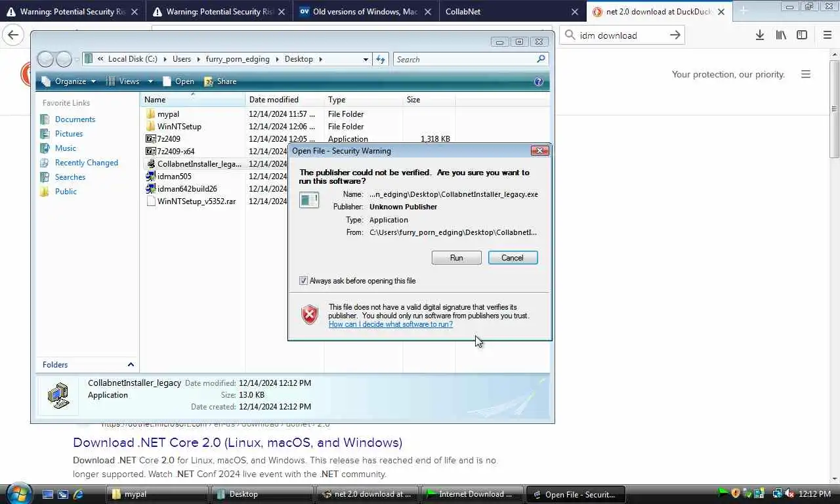Select CollabnetInstaller_legacy file in list
The width and height of the screenshot is (840, 504).
(194, 164)
